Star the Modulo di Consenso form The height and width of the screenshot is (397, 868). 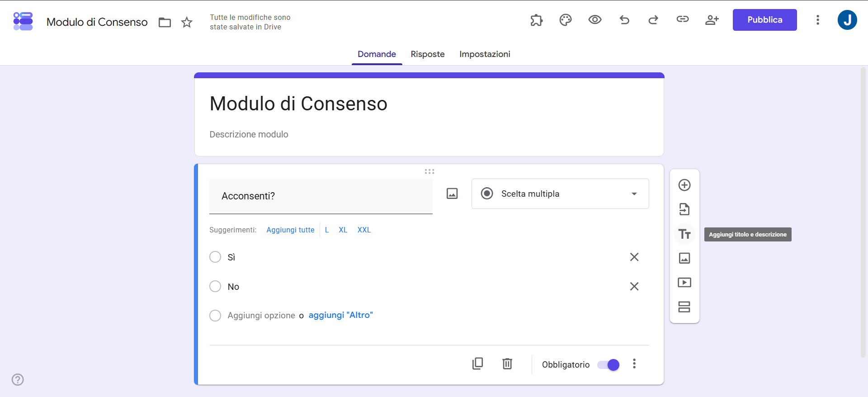[187, 22]
